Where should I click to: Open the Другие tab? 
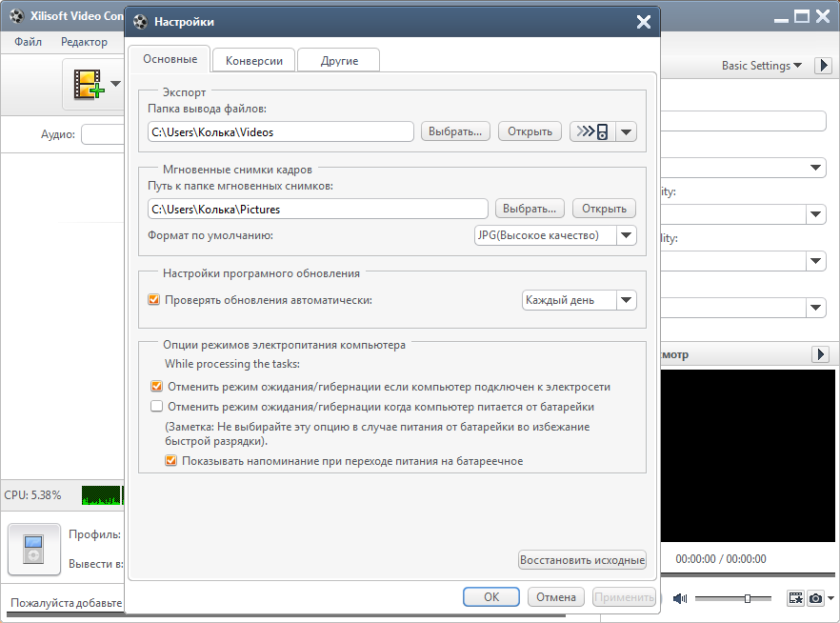click(x=339, y=60)
